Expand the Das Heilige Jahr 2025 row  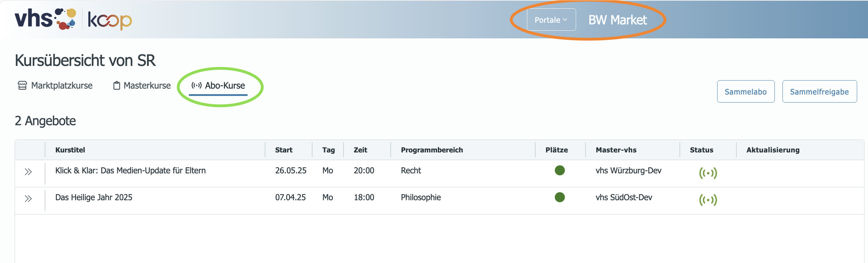pyautogui.click(x=28, y=198)
